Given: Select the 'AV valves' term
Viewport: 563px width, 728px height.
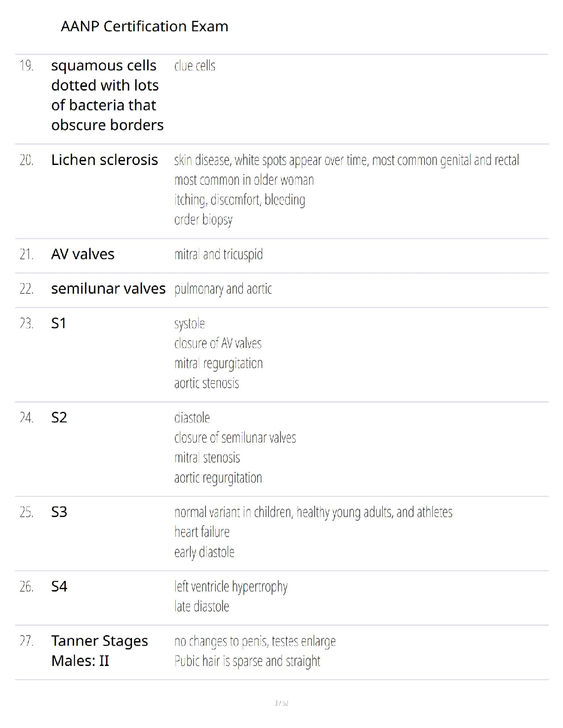Looking at the screenshot, I should click(83, 254).
